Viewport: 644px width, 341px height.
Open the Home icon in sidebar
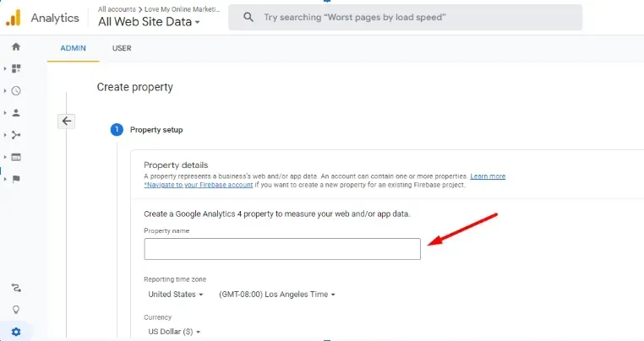(16, 46)
